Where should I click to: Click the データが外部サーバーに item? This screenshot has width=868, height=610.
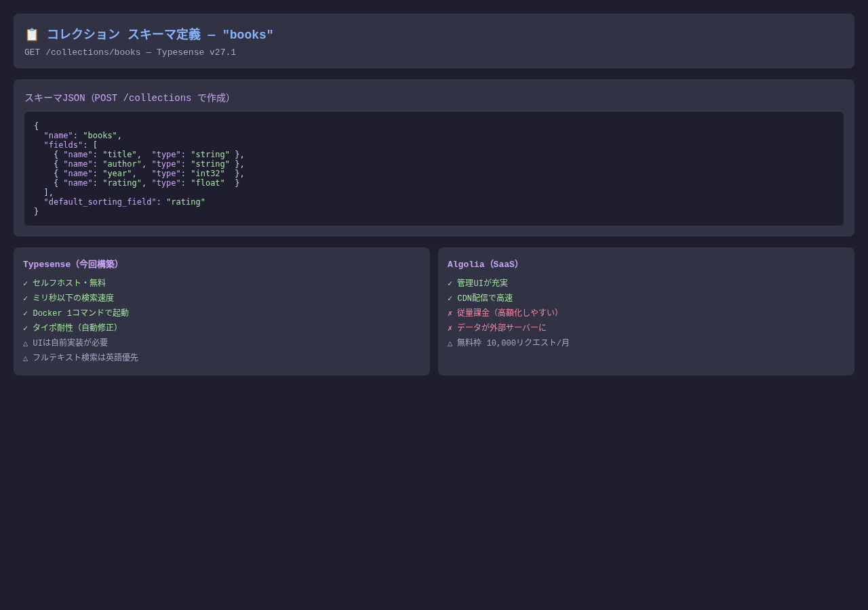[x=497, y=328]
